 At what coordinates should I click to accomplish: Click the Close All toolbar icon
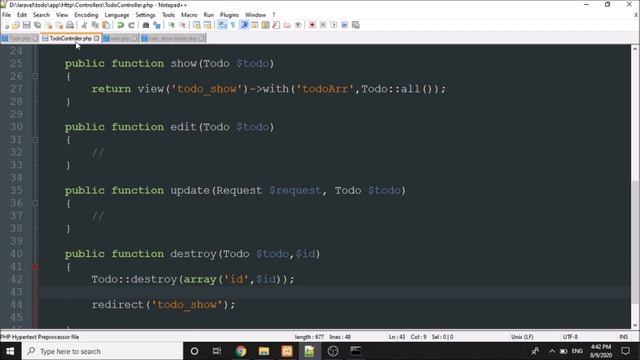[60, 25]
